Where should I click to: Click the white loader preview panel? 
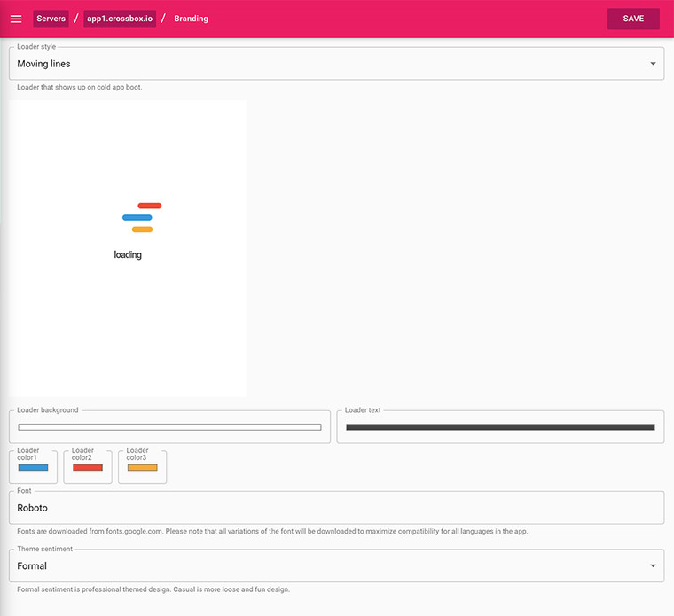pos(128,328)
